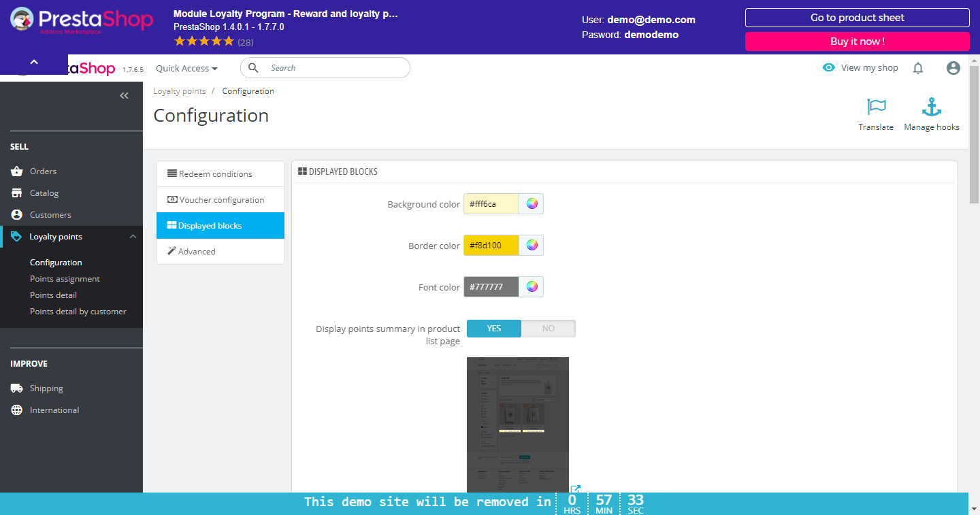Screen dimensions: 980x515
Task: Click the product list preview thumbnail
Action: coord(518,425)
